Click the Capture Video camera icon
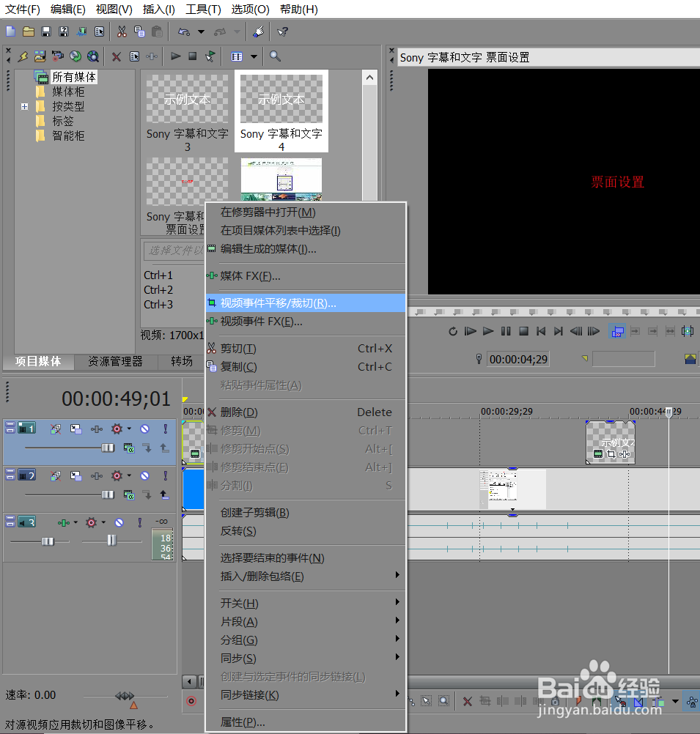This screenshot has width=700, height=734. pyautogui.click(x=58, y=56)
